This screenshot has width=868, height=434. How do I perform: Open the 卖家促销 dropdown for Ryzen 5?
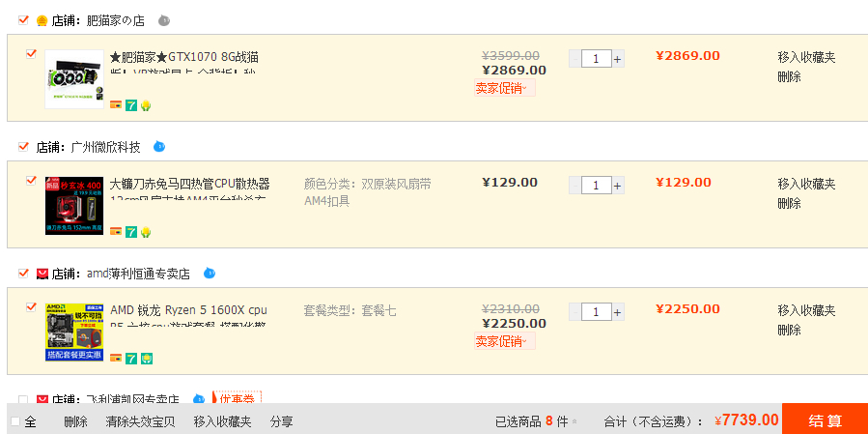point(504,341)
